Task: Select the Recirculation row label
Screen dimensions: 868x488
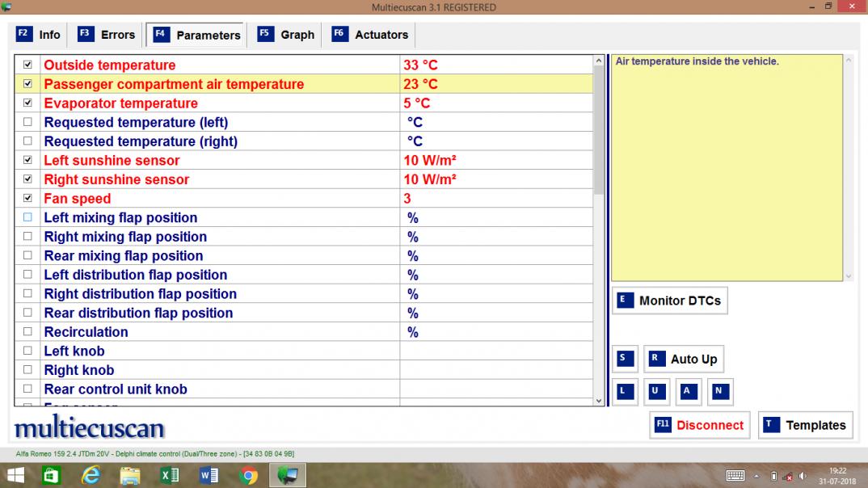Action: click(86, 332)
